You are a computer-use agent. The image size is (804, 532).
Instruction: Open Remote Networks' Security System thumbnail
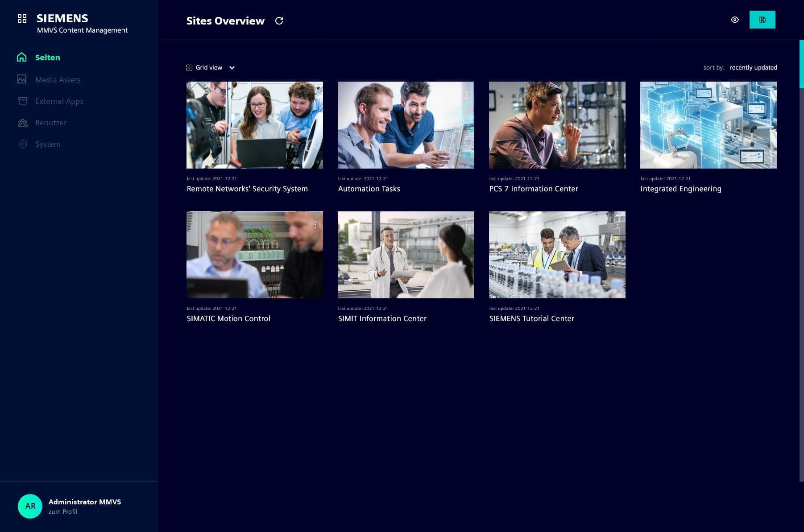point(255,125)
